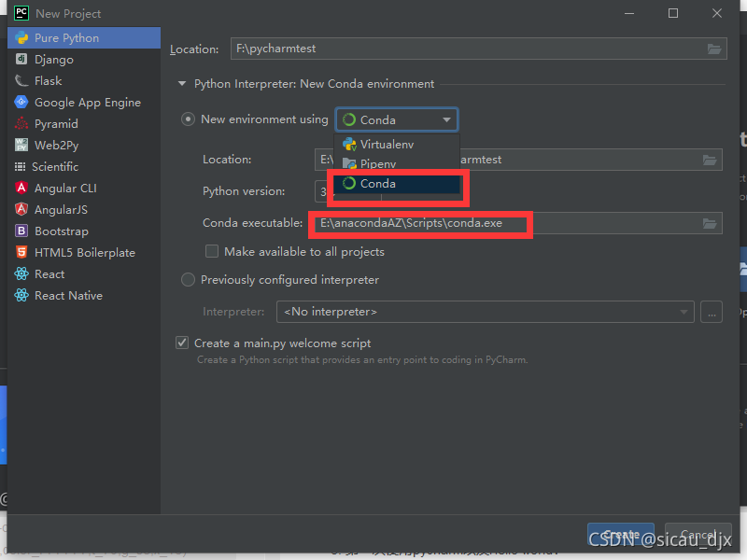
Task: Click the Web2Py project icon
Action: [x=21, y=145]
